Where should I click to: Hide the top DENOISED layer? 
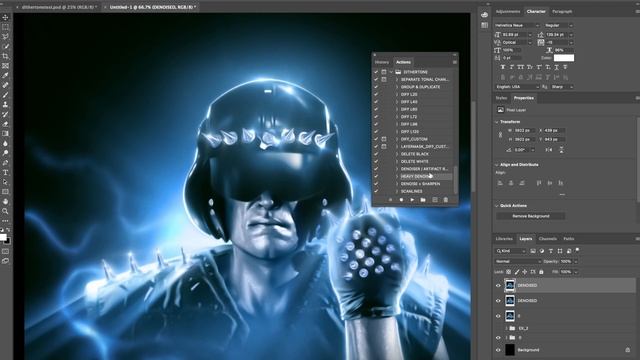coord(498,285)
